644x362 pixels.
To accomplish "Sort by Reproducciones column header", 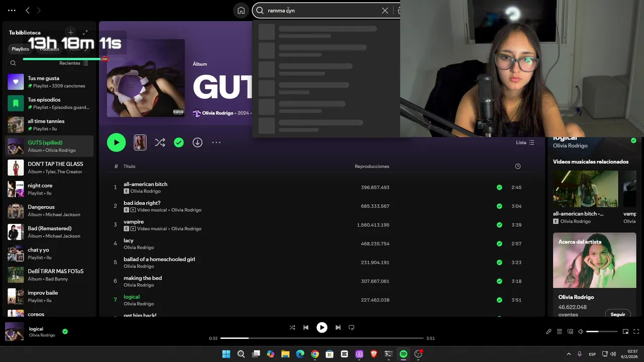I will point(372,166).
